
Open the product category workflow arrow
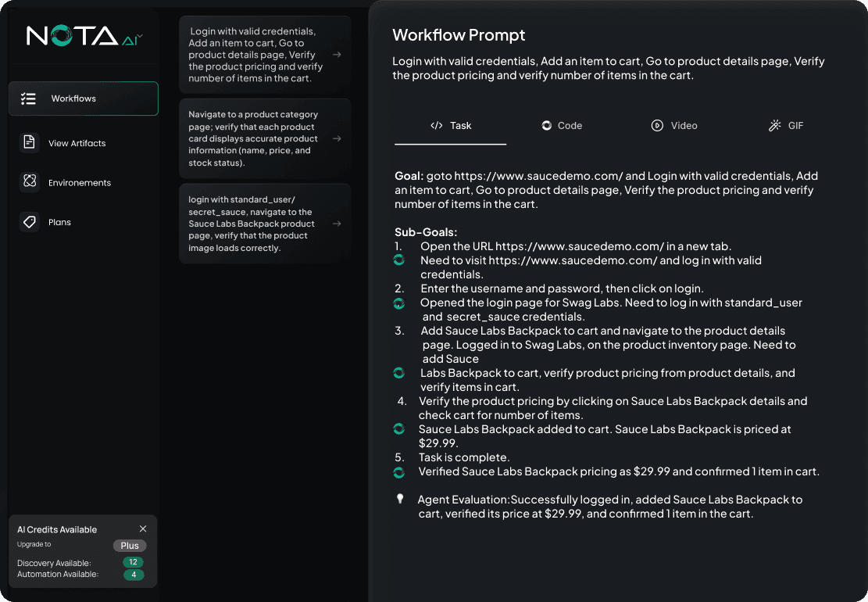tap(337, 138)
